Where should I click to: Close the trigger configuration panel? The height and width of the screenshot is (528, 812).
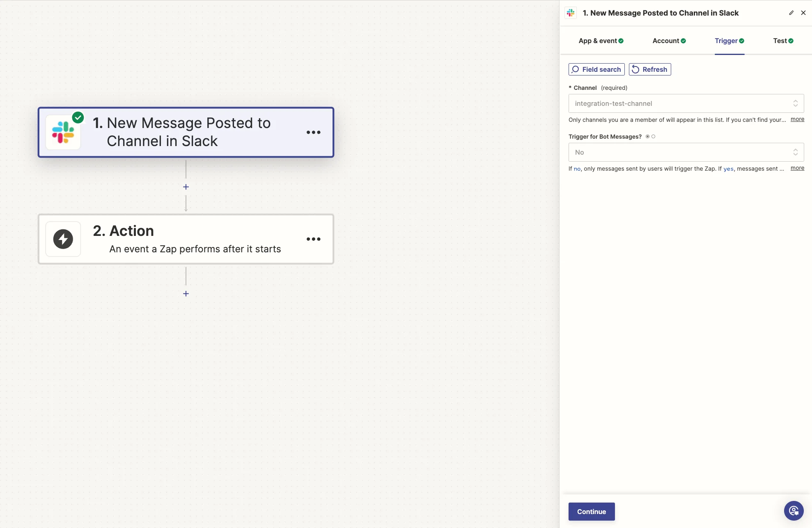tap(803, 13)
